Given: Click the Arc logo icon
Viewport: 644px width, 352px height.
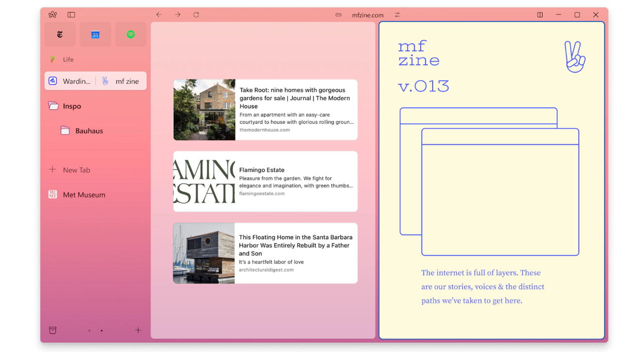Looking at the screenshot, I should click(53, 15).
